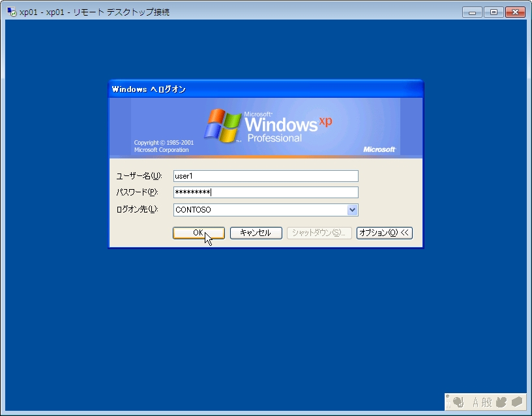Minimize the xp01 Remote Desktop window

(x=472, y=12)
